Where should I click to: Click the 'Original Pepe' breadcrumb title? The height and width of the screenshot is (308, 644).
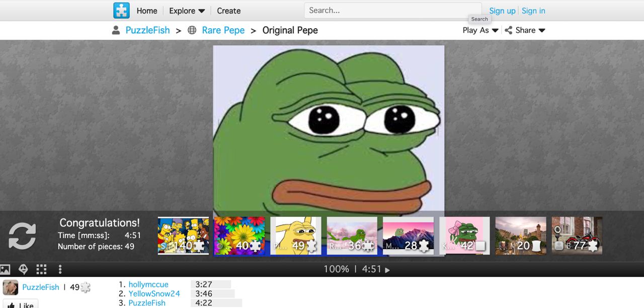(290, 30)
